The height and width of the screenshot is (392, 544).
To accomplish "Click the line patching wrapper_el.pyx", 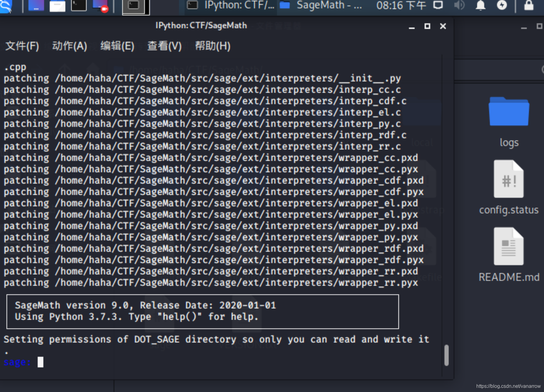I will coord(211,215).
